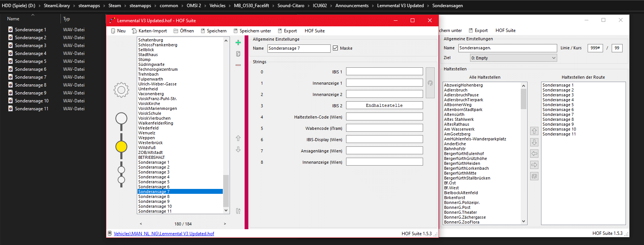
Task: Add a new stop with the green plus icon
Action: tap(238, 43)
